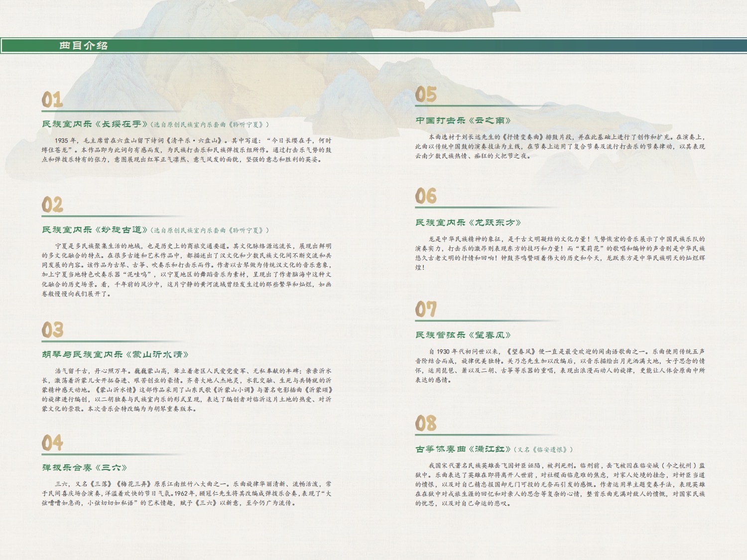Click the number 06 section marker

(x=426, y=196)
